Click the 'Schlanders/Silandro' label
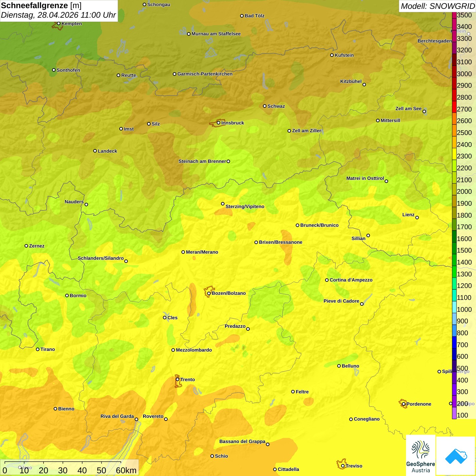476x476 pixels. [x=101, y=258]
